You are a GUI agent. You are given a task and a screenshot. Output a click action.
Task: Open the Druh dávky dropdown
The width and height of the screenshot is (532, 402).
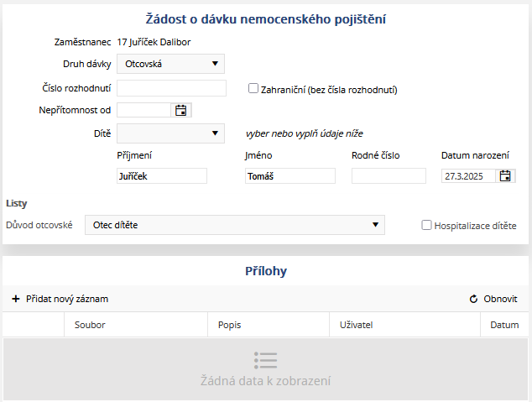[170, 64]
